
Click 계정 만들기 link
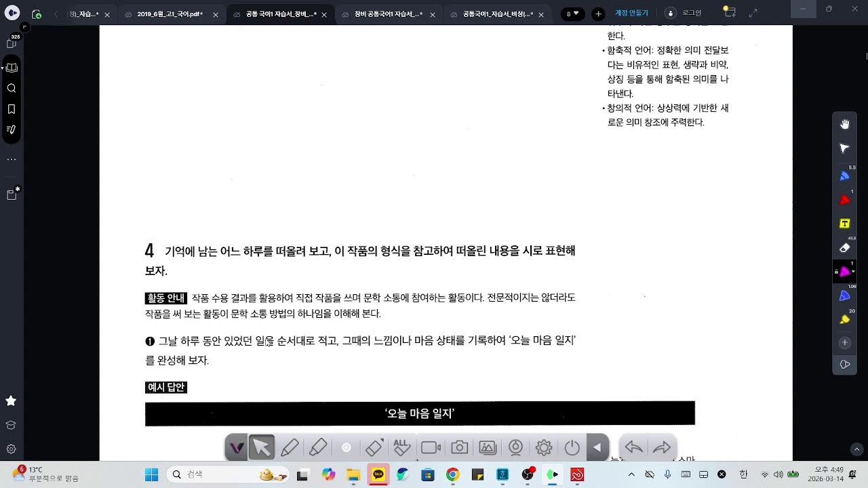(x=631, y=13)
